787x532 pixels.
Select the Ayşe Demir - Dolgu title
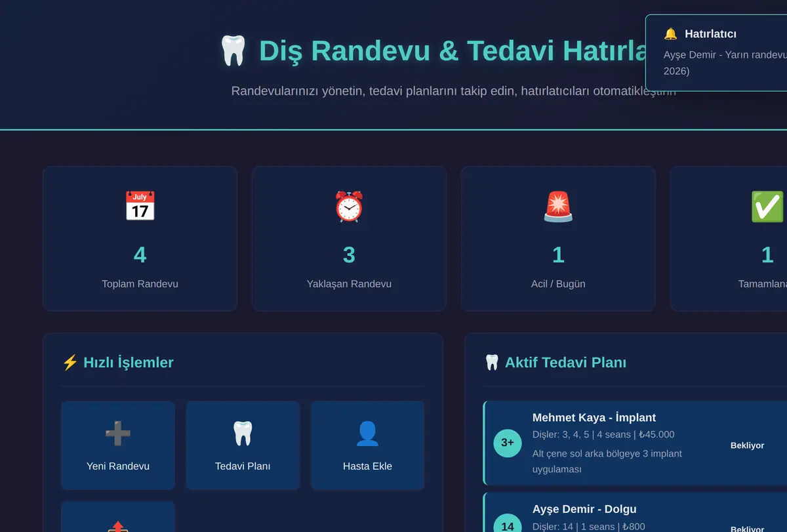pos(584,509)
